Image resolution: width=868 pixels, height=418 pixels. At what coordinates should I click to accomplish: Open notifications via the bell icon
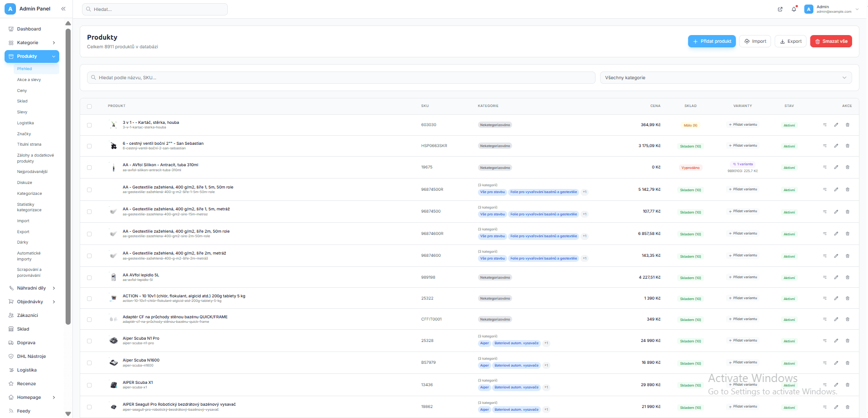click(x=794, y=9)
